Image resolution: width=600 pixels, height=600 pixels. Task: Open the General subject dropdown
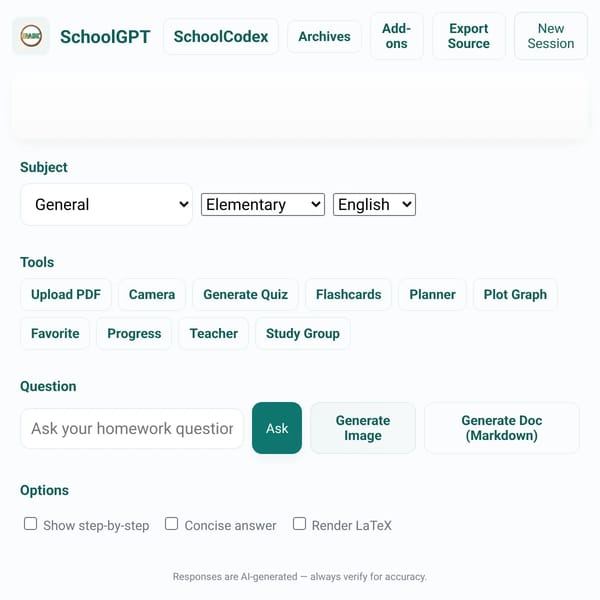[106, 204]
